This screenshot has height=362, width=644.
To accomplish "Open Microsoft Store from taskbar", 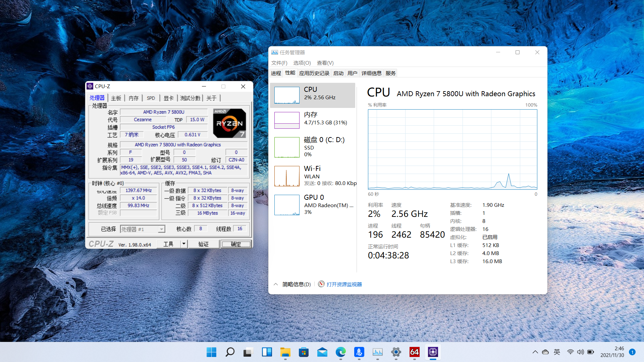I will (304, 352).
